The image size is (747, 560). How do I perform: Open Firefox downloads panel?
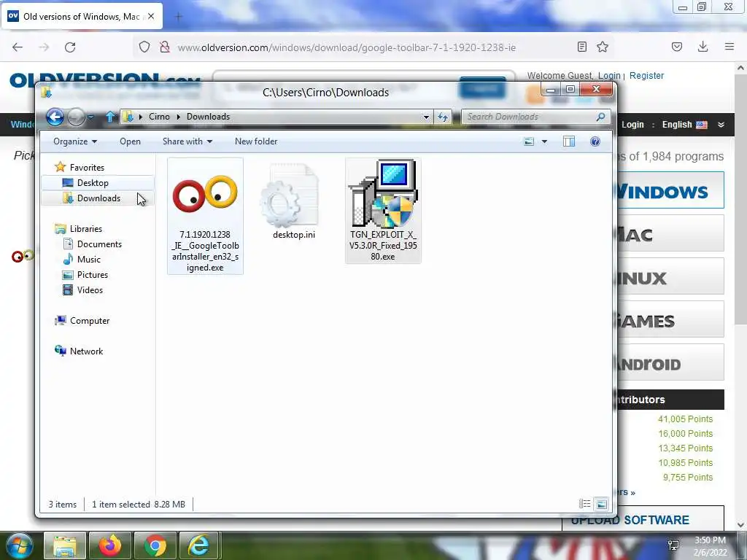click(703, 47)
